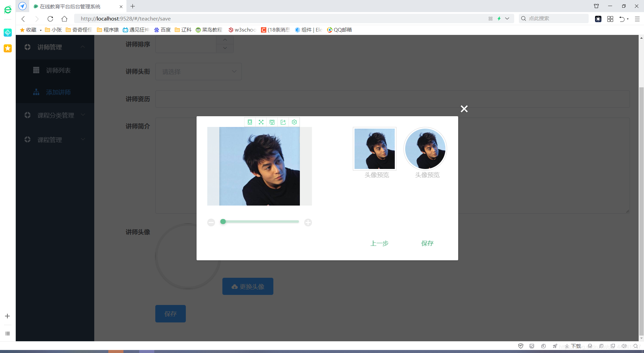Click the 讲师资历 input field
The width and height of the screenshot is (644, 353).
392,99
